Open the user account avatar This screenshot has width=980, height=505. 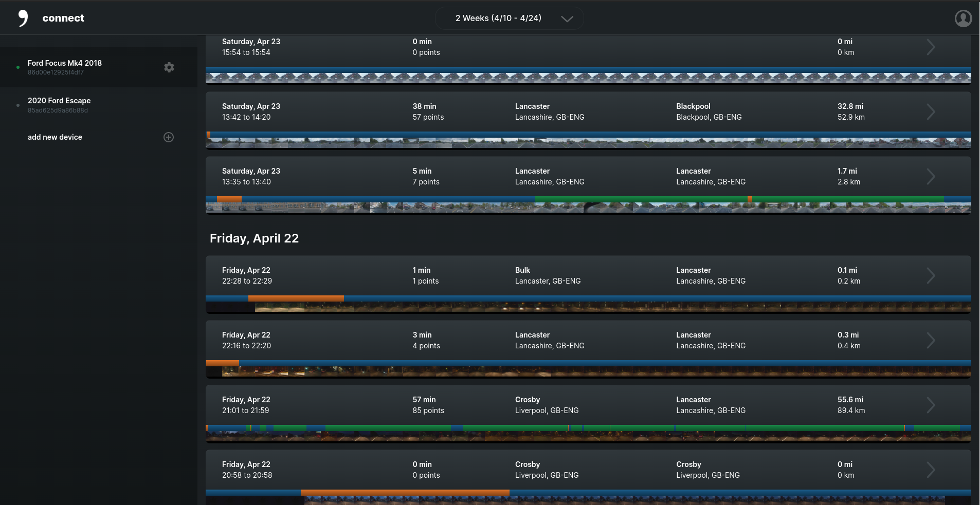click(963, 18)
